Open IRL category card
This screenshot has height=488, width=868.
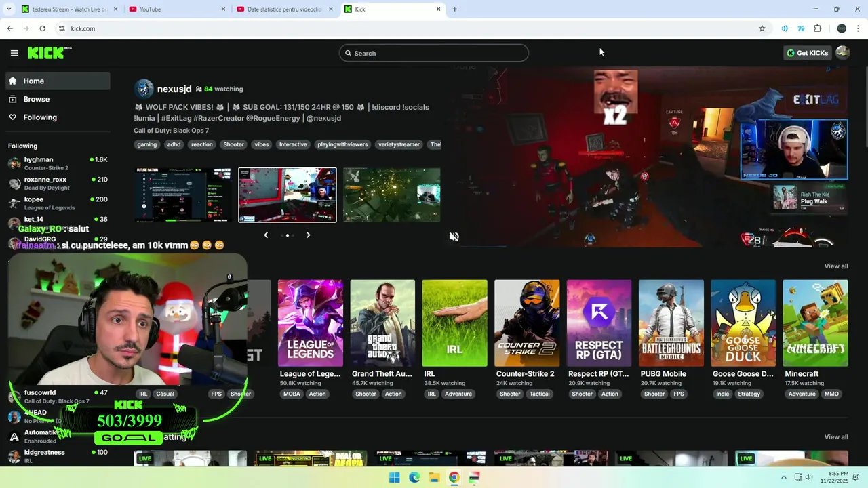(x=454, y=323)
